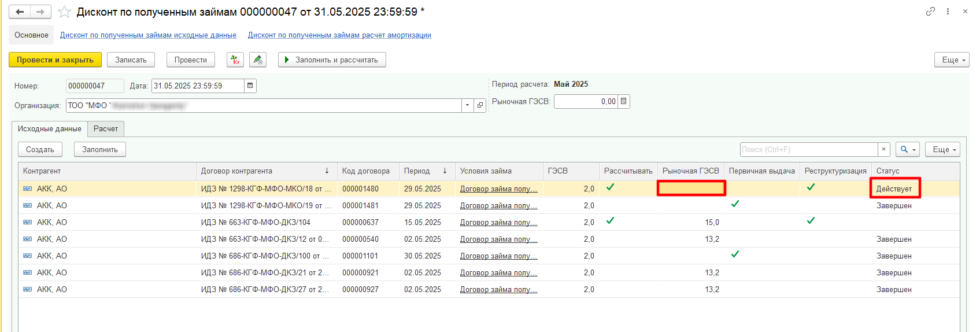This screenshot has width=980, height=332.
Task: Open Условия займа link for contract 000001480
Action: pos(498,189)
